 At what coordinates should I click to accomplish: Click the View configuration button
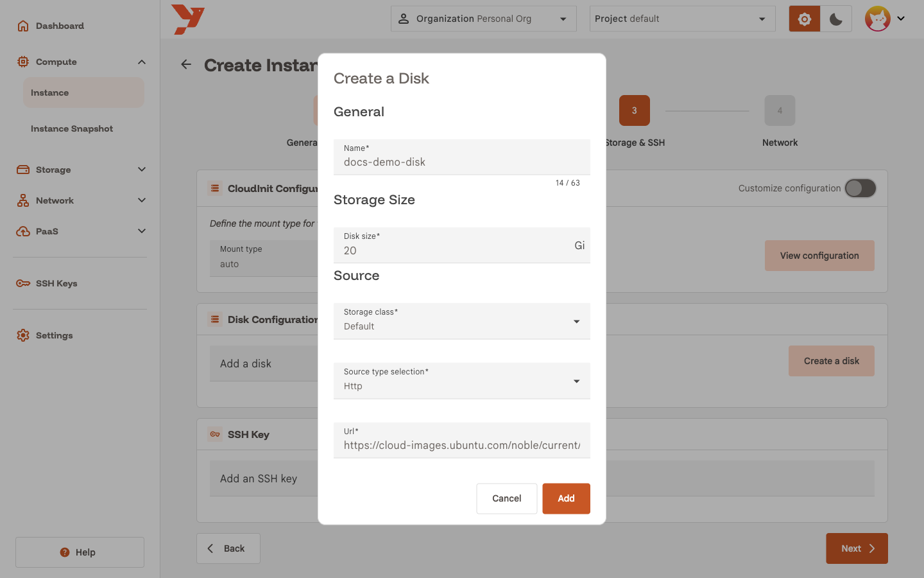[819, 256]
